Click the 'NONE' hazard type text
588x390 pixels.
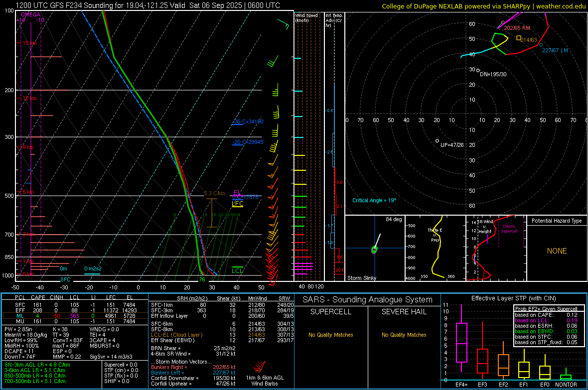click(557, 251)
